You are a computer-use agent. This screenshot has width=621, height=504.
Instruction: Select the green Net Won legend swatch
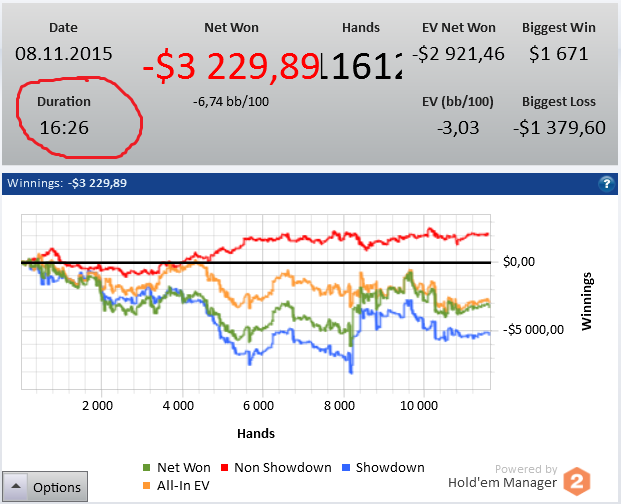pos(147,468)
